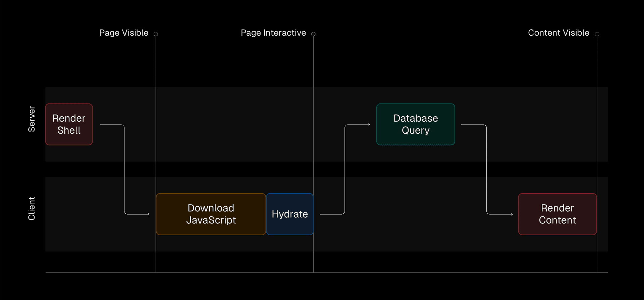This screenshot has height=300, width=644.
Task: Select the Database Query box
Action: click(416, 124)
